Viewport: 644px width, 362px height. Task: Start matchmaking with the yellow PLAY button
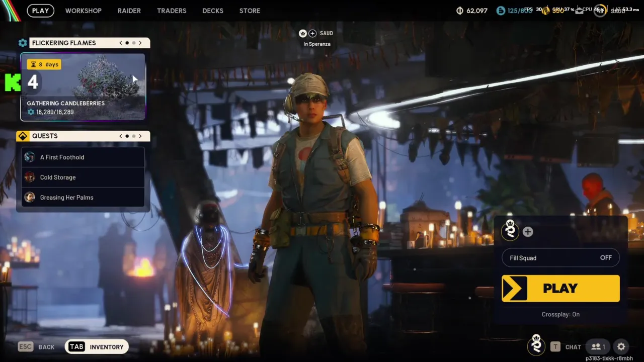point(560,288)
